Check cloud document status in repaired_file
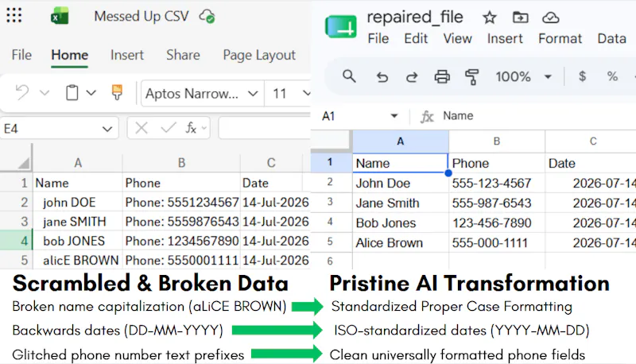 pyautogui.click(x=550, y=17)
